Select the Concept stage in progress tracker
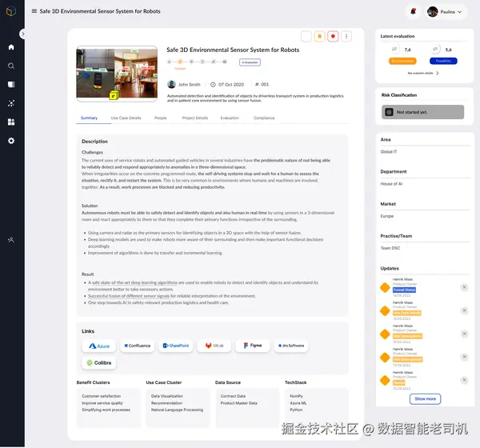Image resolution: width=480 pixels, height=448 pixels. point(180,62)
